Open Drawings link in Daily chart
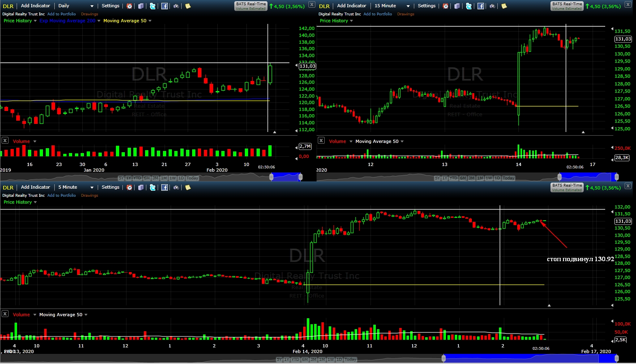The width and height of the screenshot is (636, 364). [90, 14]
